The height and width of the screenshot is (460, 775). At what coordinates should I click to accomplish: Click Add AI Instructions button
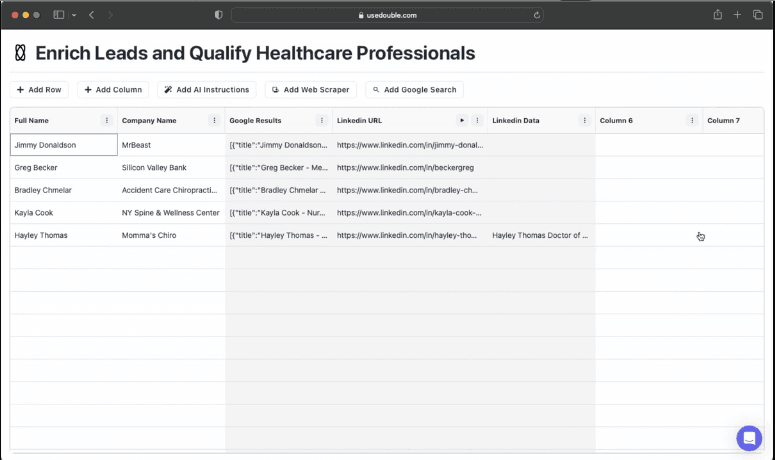click(207, 90)
